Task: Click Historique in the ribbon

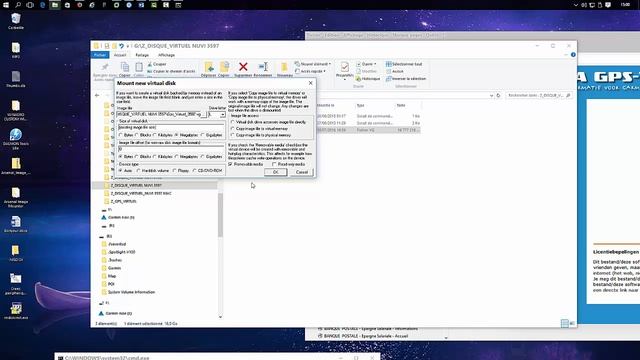Action: click(x=368, y=78)
